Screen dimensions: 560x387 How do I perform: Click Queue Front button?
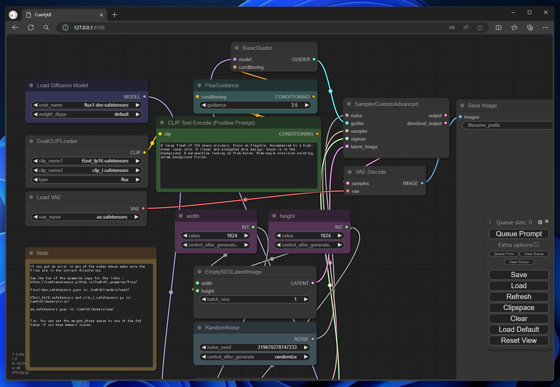504,253
